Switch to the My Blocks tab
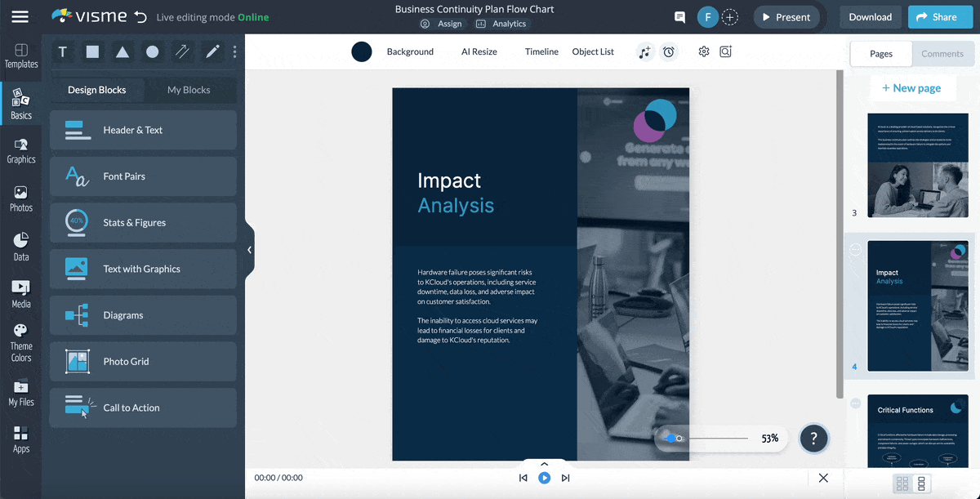 pos(190,90)
